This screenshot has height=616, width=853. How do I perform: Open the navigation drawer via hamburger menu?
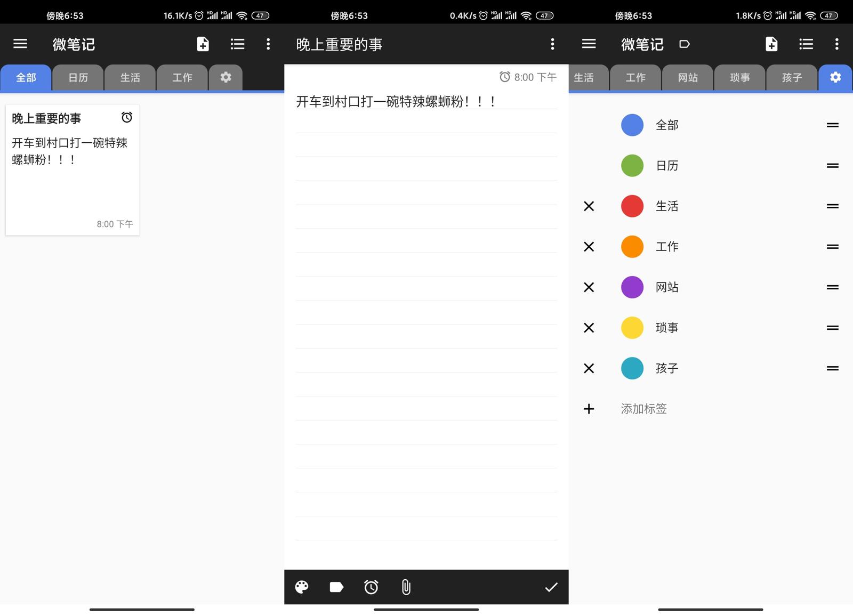20,44
